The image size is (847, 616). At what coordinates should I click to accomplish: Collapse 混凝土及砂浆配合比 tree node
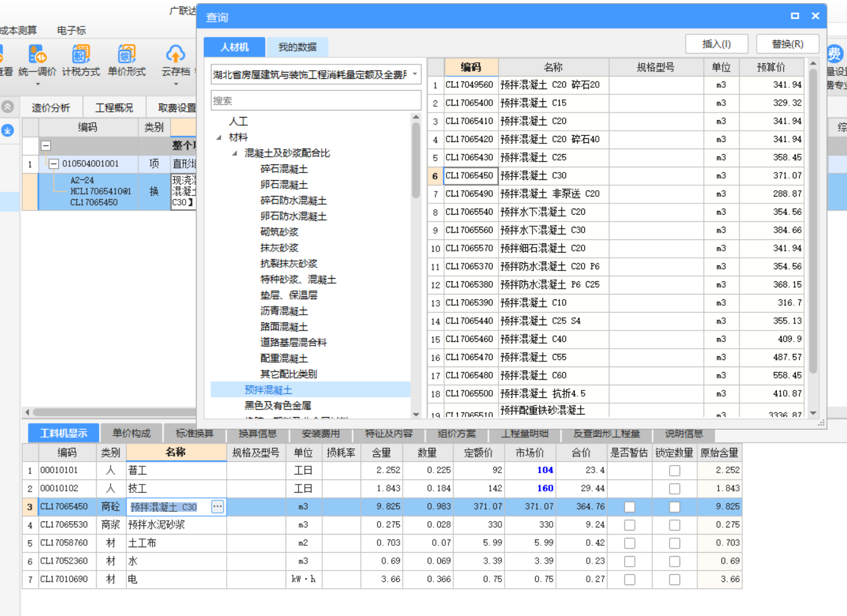pyautogui.click(x=235, y=153)
